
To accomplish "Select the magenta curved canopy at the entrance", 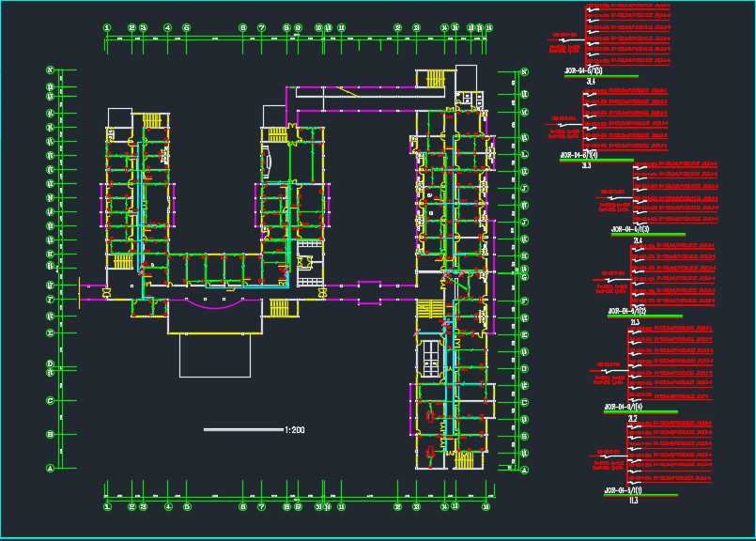I will point(214,304).
